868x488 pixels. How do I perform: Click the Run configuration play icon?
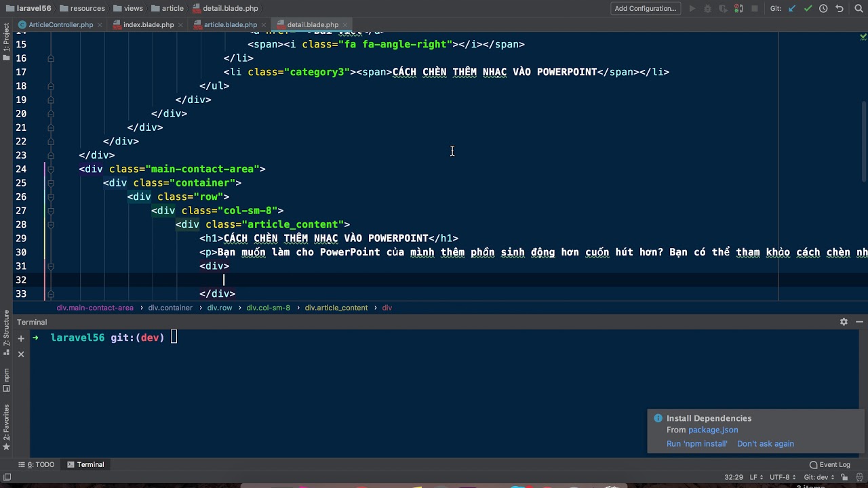click(x=692, y=9)
